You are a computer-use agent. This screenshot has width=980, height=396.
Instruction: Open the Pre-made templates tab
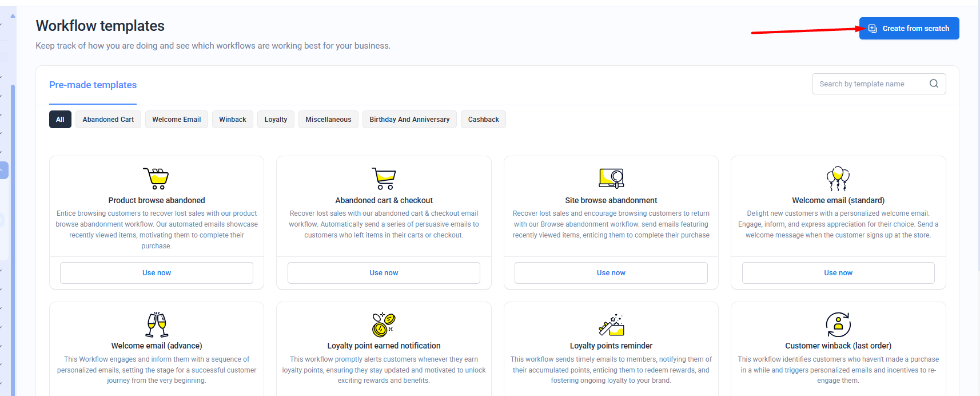[x=93, y=85]
